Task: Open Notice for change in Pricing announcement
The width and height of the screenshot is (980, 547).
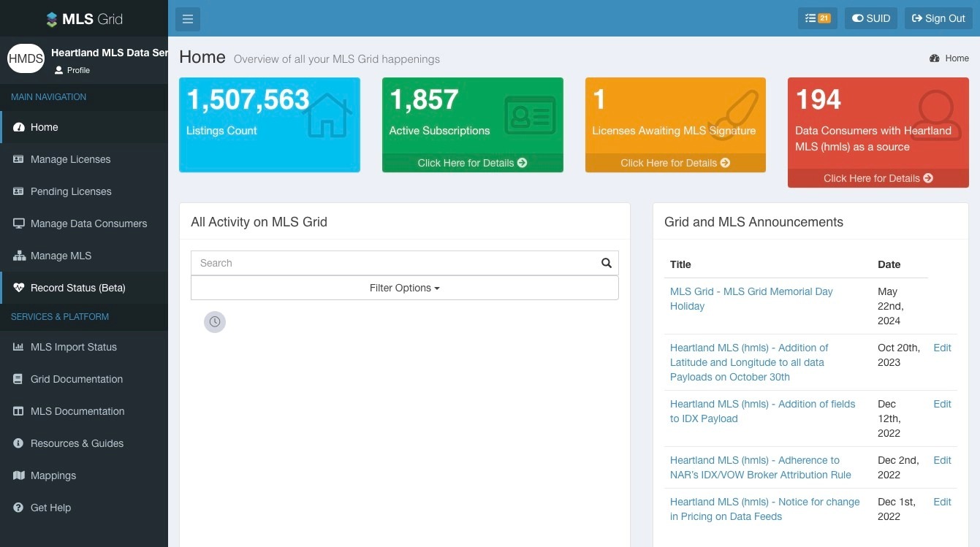Action: 764,509
